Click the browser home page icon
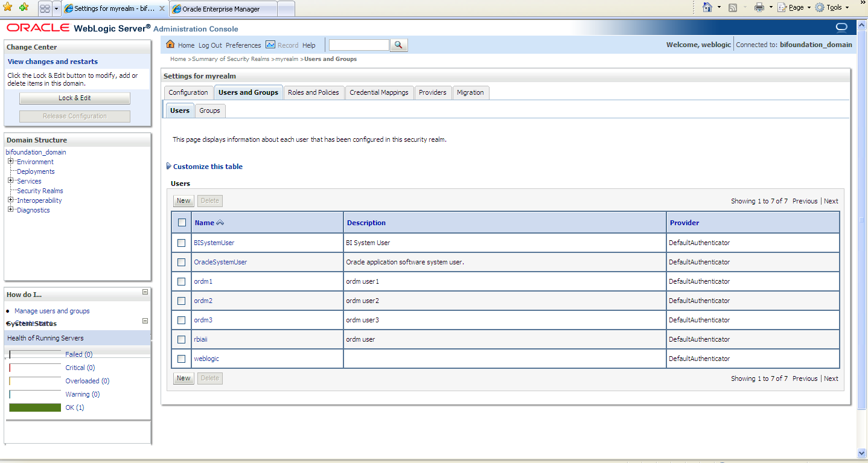Screen dimensions: 868x463 point(708,8)
